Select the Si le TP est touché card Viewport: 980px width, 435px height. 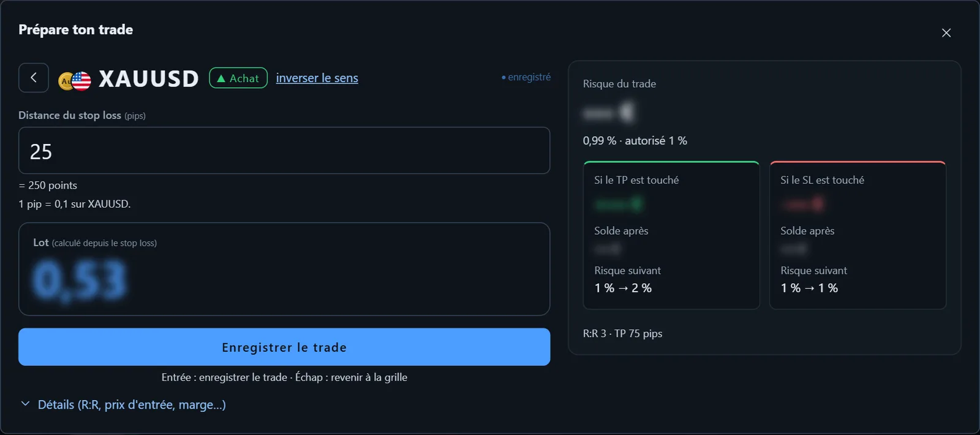(x=671, y=235)
